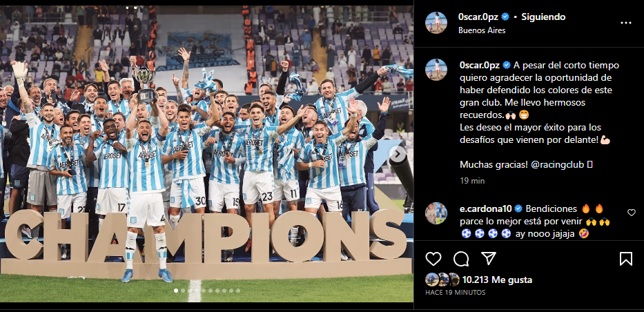
Task: Click the header profile picture avatar
Action: (x=436, y=23)
